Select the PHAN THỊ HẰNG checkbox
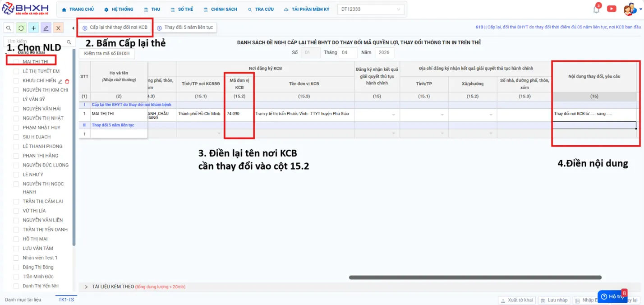Screen dimensions: 644x305 (16, 156)
